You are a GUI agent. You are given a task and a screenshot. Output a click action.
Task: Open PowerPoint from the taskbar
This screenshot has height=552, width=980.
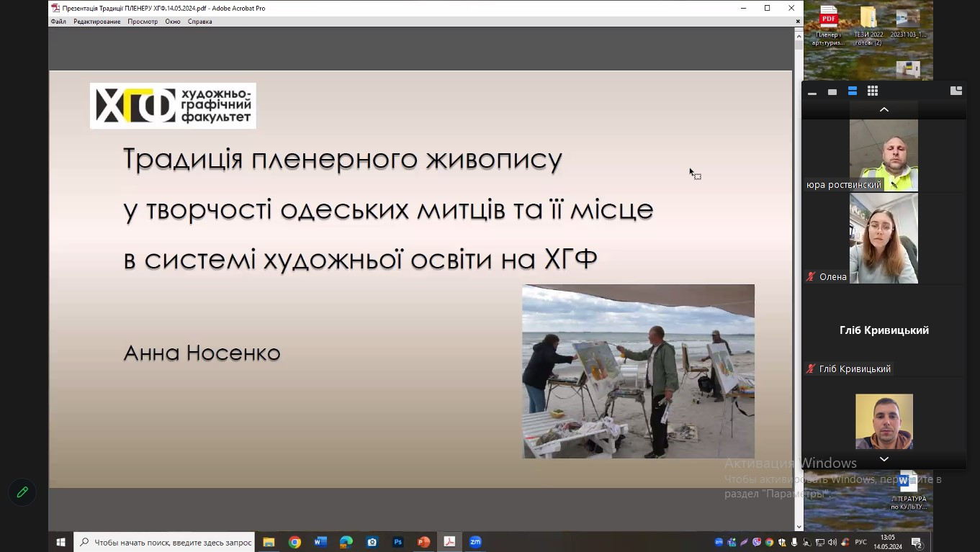point(423,542)
